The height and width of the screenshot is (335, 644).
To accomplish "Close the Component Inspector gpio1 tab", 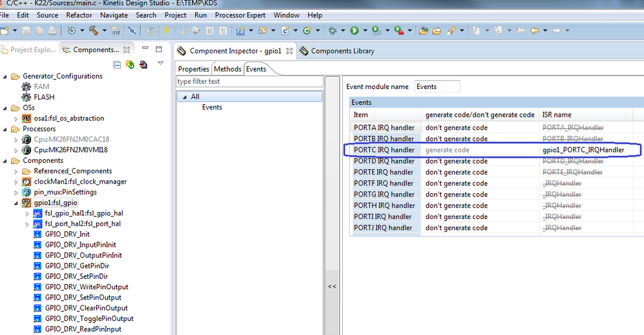I will pyautogui.click(x=289, y=51).
